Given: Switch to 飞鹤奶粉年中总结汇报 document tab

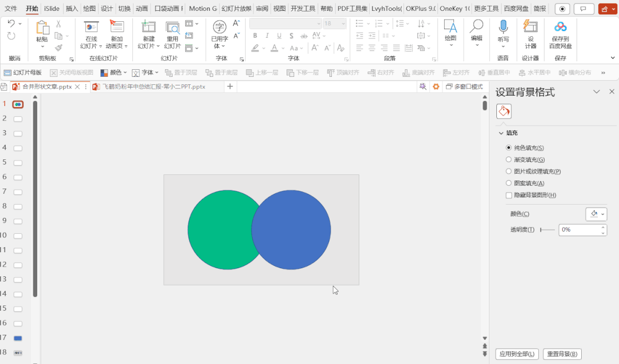Looking at the screenshot, I should [154, 87].
